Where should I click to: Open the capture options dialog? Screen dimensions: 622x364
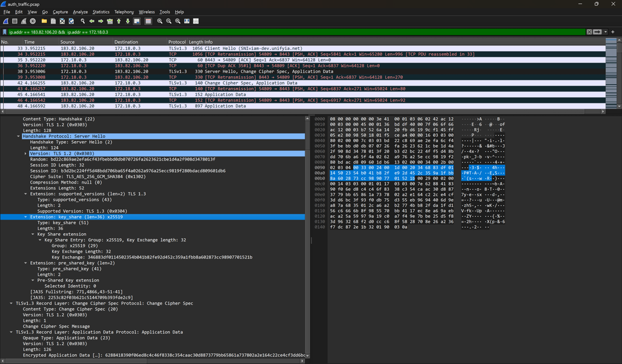[33, 21]
